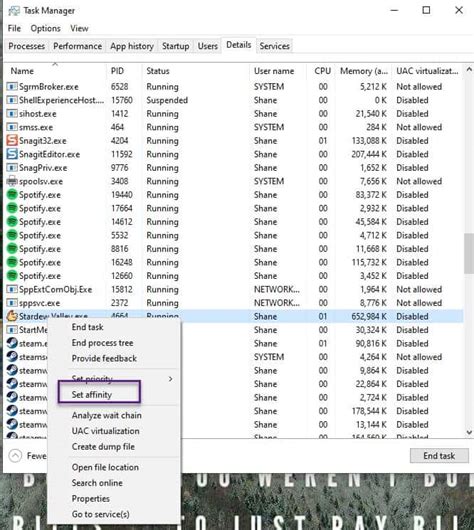Switch to the Performance tab
The width and height of the screenshot is (474, 530).
[78, 46]
